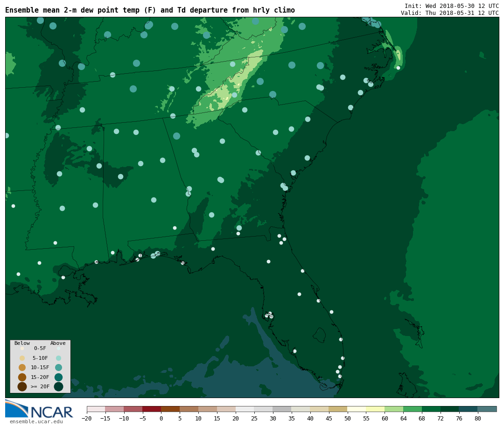Image resolution: width=504 pixels, height=427 pixels.
Task: Click the 'Init: Wed 2018-05-30 12 UTC' text
Action: 452,6
